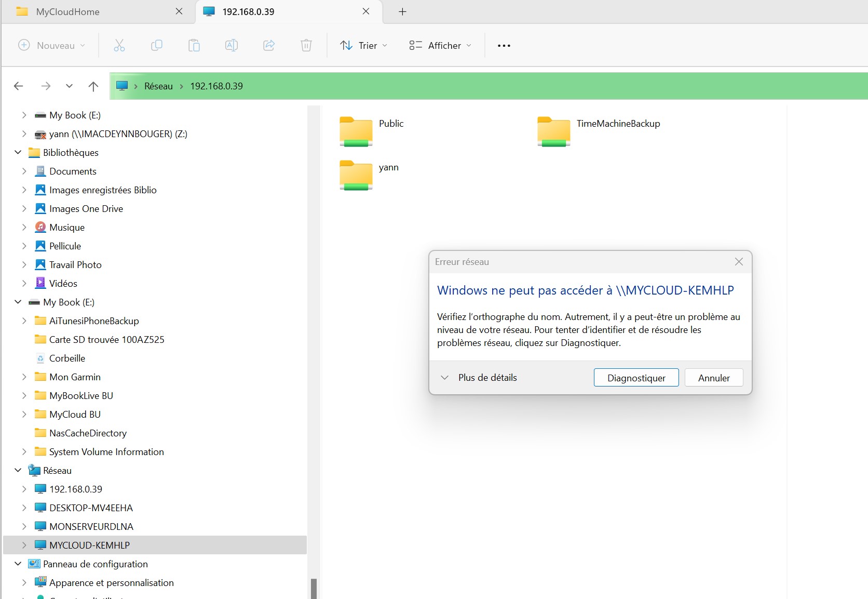Open the Trier sort dropdown

click(363, 45)
